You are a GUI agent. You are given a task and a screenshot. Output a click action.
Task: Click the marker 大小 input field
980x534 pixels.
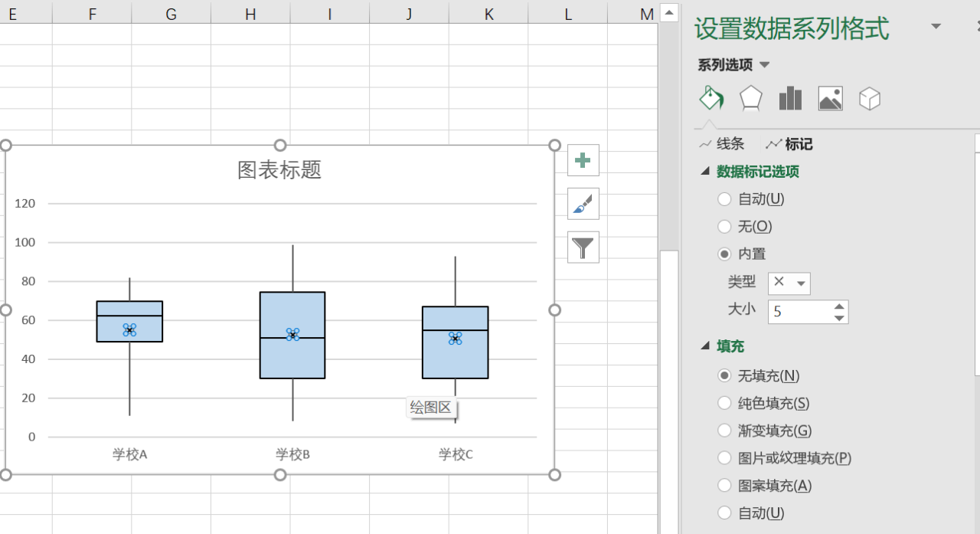click(x=800, y=312)
